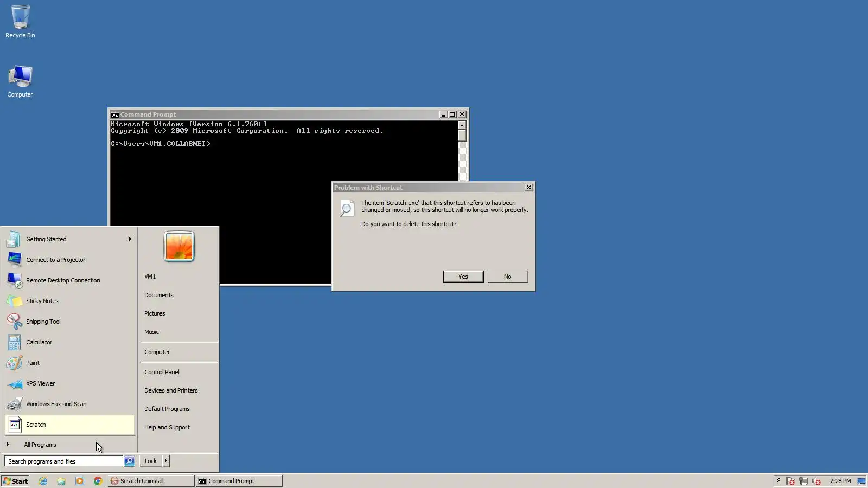The image size is (868, 488).
Task: Show hidden tray icons with the chevron
Action: click(778, 480)
